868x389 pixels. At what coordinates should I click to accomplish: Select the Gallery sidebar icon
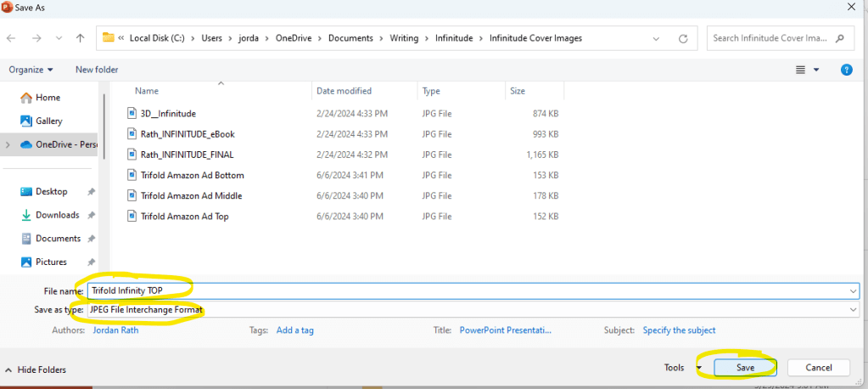tap(25, 121)
